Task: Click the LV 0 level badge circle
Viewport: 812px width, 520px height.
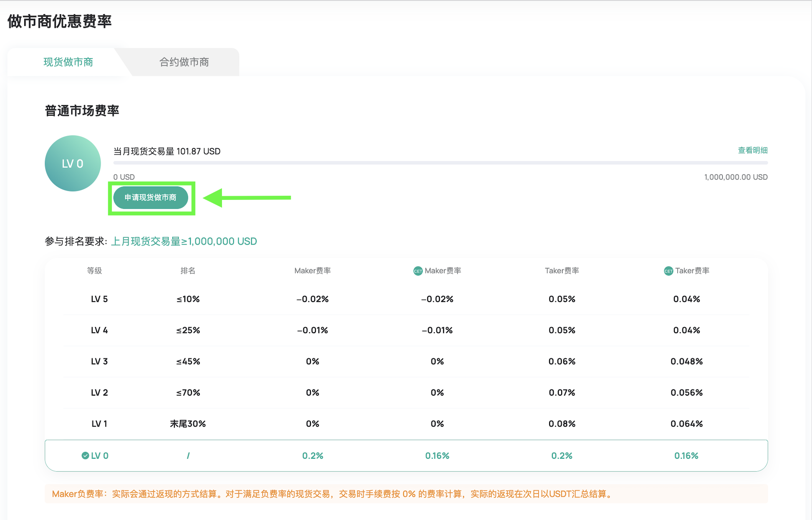Action: (x=73, y=164)
